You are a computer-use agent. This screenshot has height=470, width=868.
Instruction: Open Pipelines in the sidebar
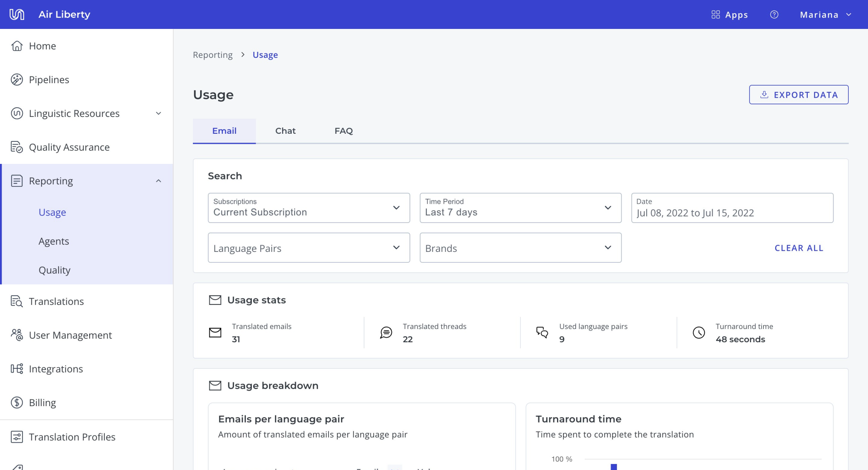tap(86, 80)
